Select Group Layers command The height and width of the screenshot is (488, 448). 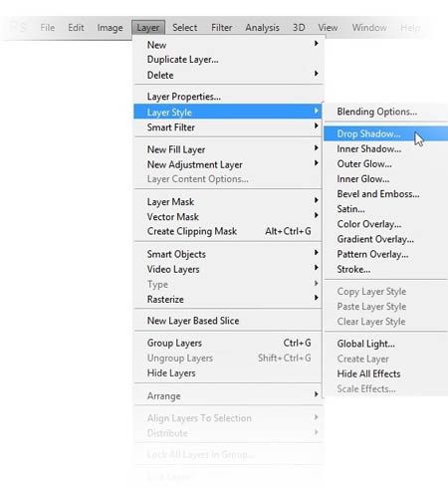click(228, 343)
